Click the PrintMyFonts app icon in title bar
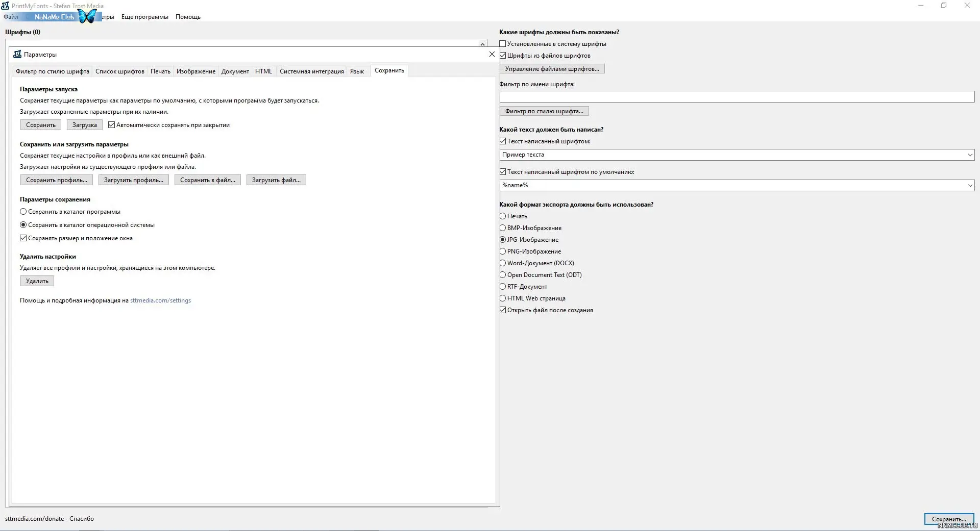 click(x=5, y=6)
